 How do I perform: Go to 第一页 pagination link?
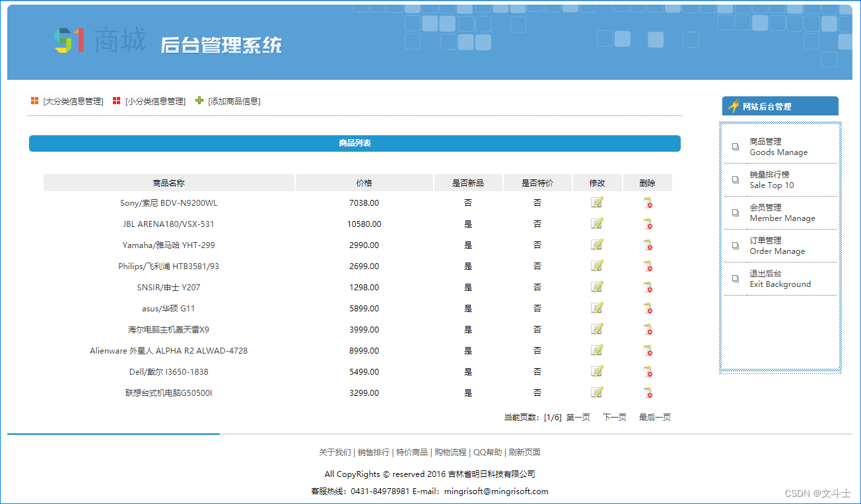coord(578,418)
